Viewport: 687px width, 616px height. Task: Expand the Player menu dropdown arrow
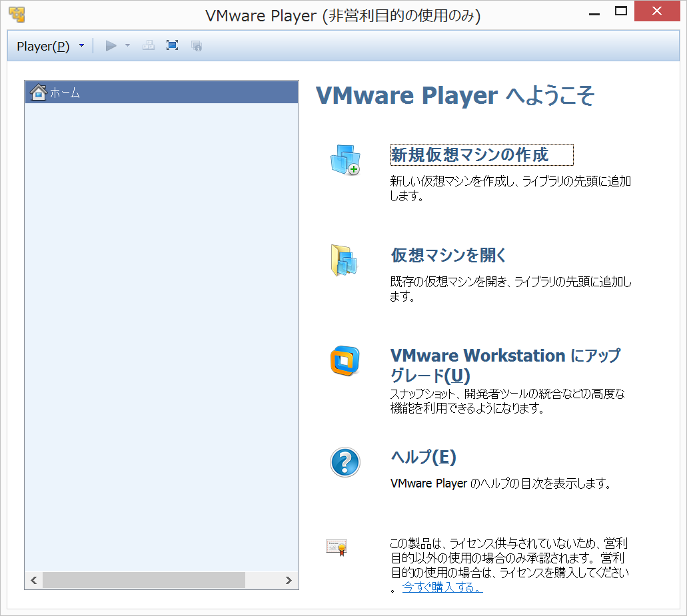tap(81, 45)
